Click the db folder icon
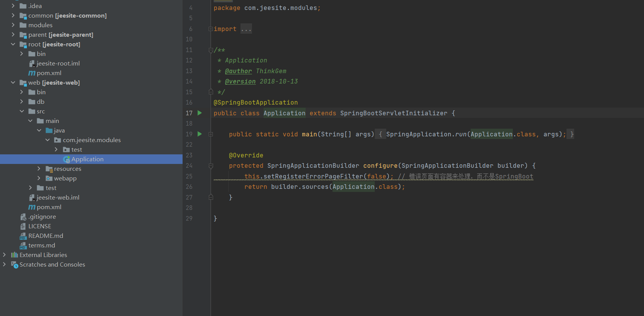 (x=32, y=102)
